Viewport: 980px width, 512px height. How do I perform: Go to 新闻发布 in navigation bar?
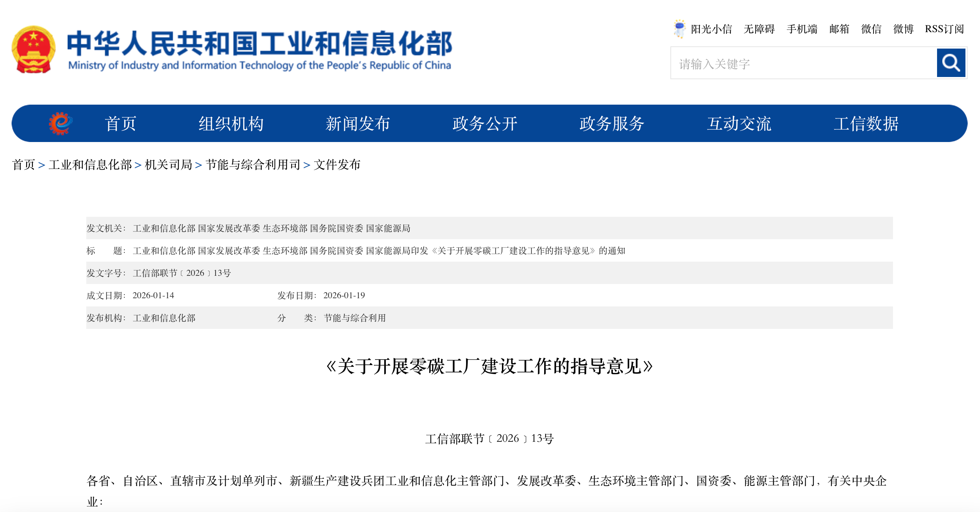point(358,124)
